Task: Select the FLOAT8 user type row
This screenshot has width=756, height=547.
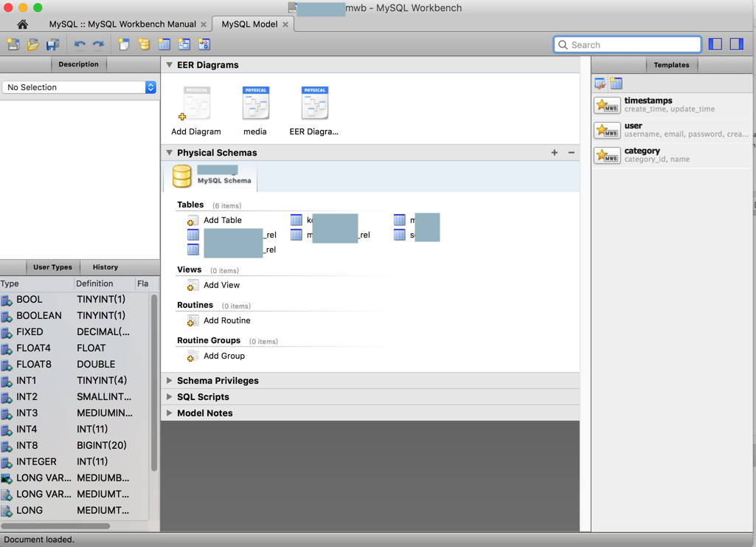Action: [74, 365]
